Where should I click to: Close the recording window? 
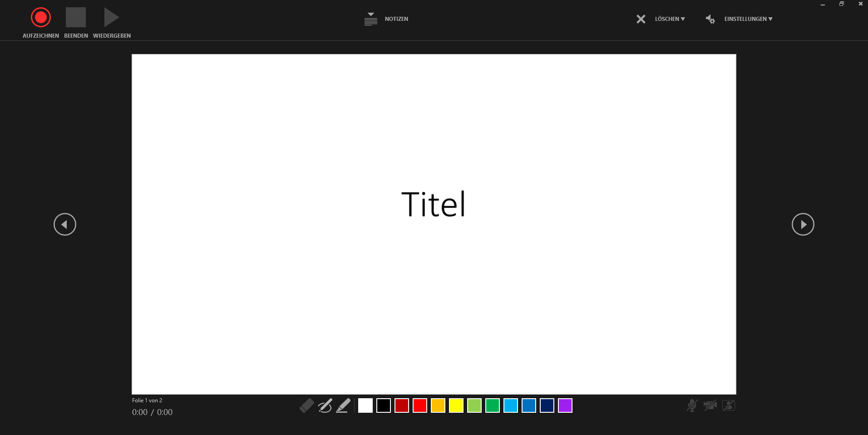click(860, 4)
